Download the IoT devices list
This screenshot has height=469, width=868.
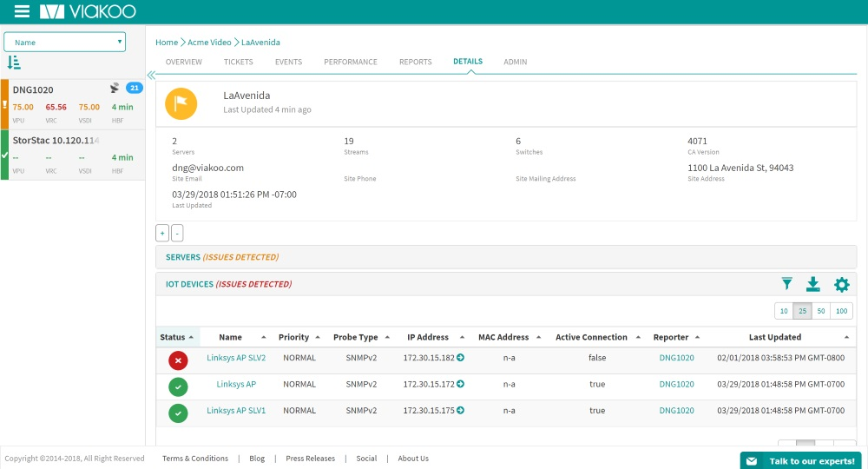coord(812,284)
